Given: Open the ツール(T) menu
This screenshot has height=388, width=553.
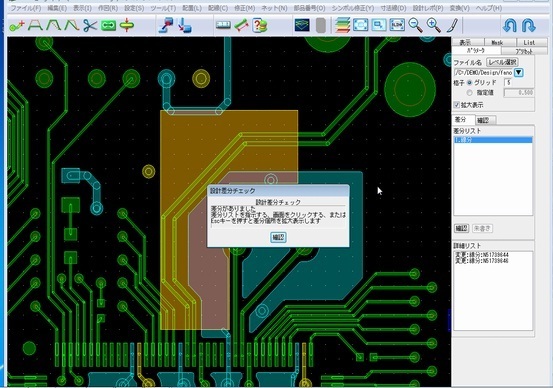Looking at the screenshot, I should point(163,8).
